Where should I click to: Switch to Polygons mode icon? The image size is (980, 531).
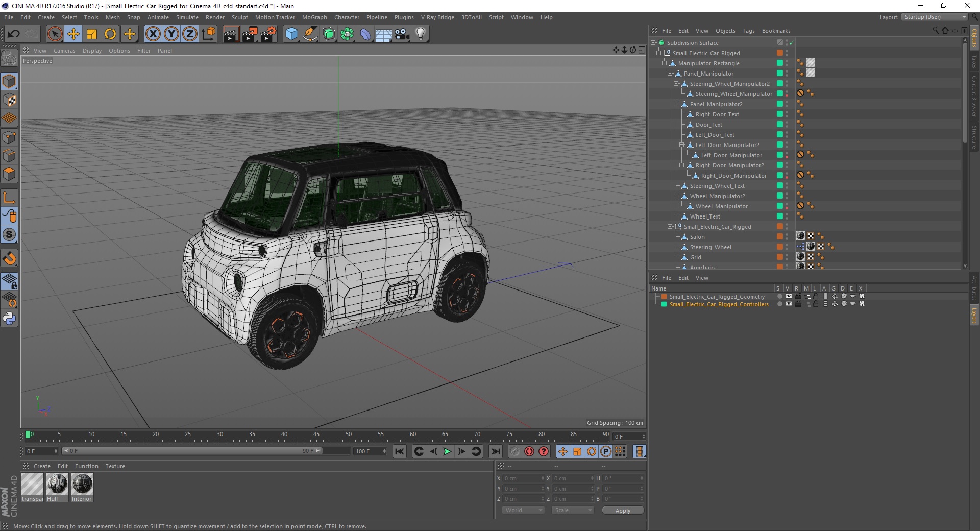click(x=9, y=174)
